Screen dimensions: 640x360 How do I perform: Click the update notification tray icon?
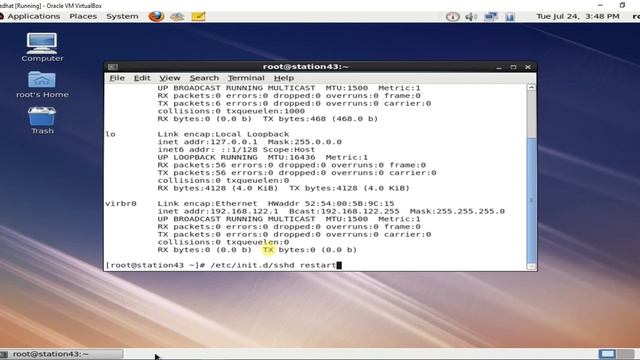[x=453, y=17]
